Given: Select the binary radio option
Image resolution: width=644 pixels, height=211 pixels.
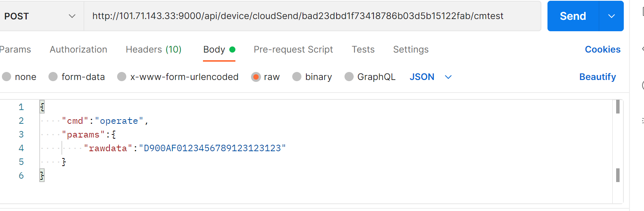Looking at the screenshot, I should (297, 77).
